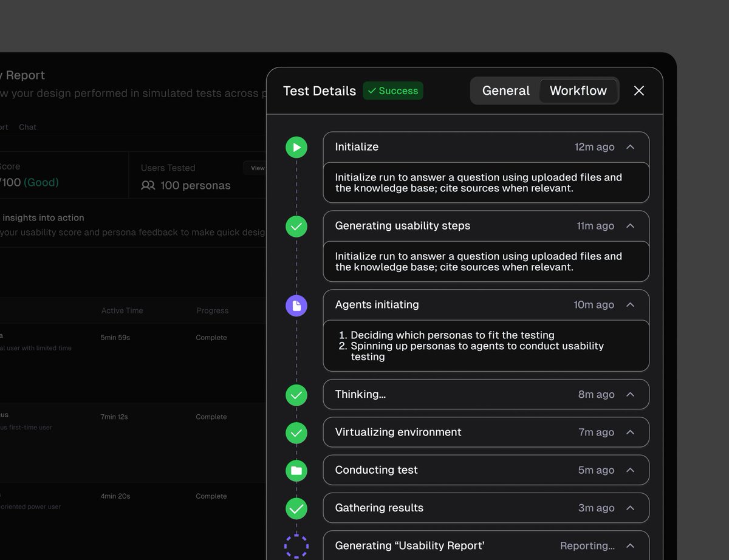This screenshot has height=560, width=729.
Task: Select the checkmark icon next to Thinking…
Action: [x=296, y=395]
